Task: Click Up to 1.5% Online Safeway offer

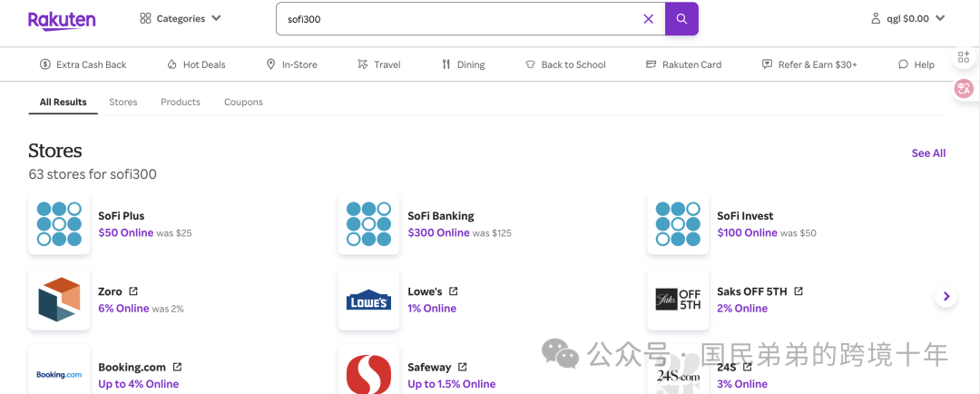Action: coord(452,384)
